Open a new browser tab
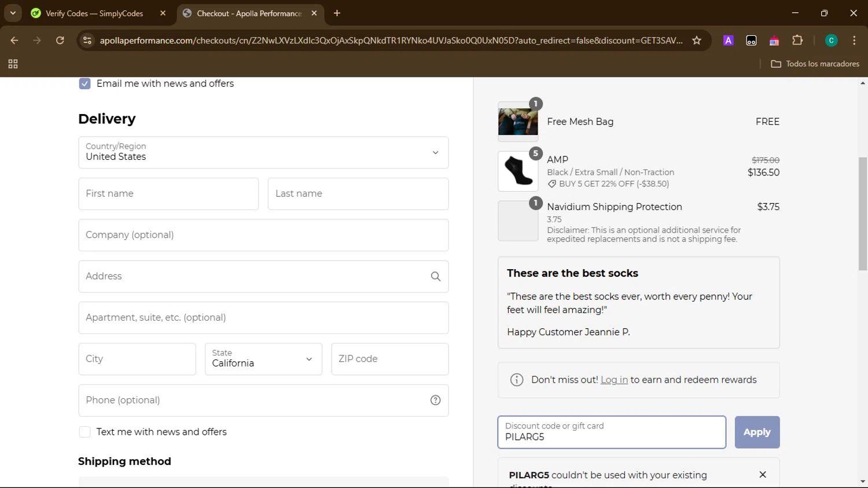The width and height of the screenshot is (868, 488). click(337, 13)
